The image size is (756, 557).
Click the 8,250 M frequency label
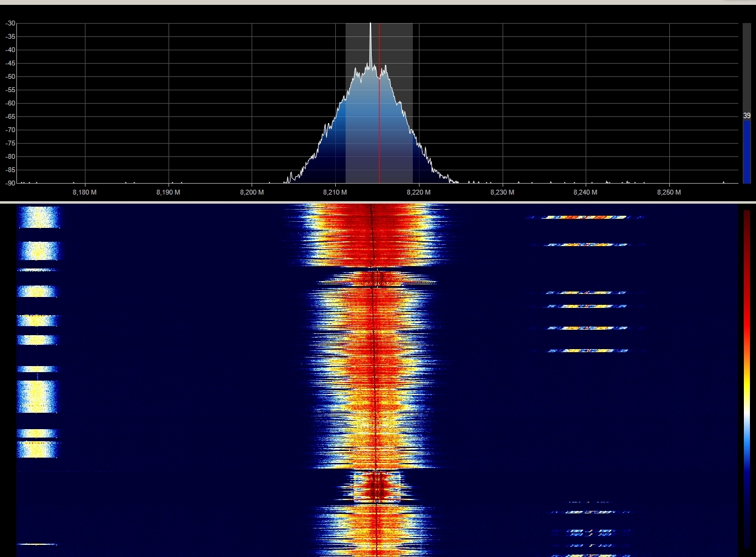point(669,193)
